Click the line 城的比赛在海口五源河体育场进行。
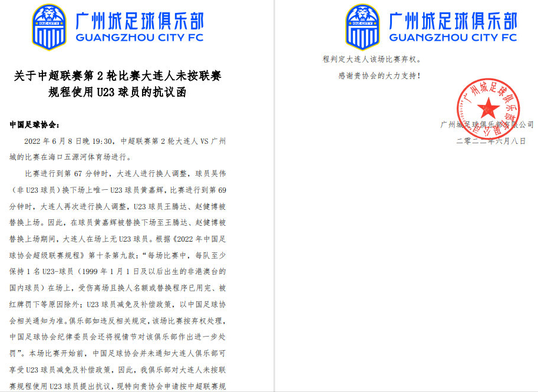This screenshot has height=392, width=538. 70,157
